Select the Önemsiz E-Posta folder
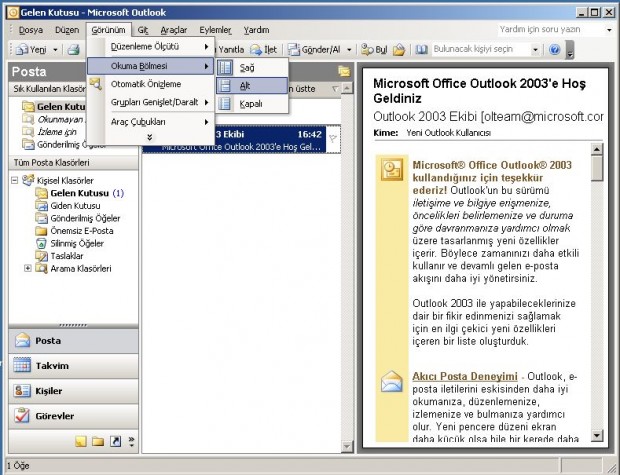Screen dimensions: 620x475 tap(74, 231)
